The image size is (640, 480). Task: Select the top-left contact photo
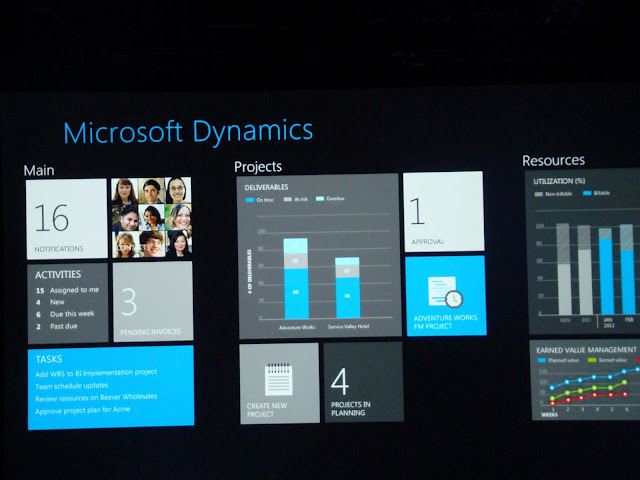coord(124,191)
